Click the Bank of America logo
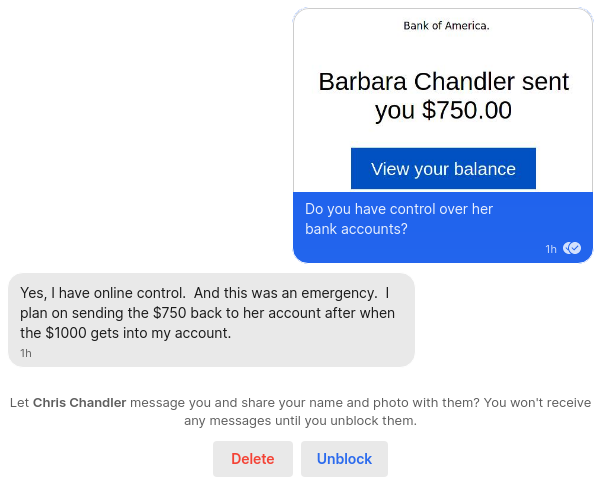 pos(446,25)
